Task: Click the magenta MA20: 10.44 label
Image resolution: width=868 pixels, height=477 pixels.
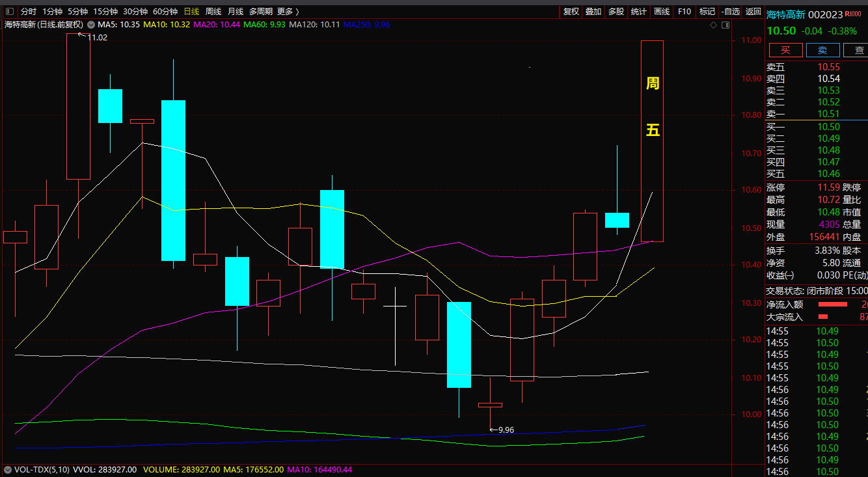Action: pos(217,25)
